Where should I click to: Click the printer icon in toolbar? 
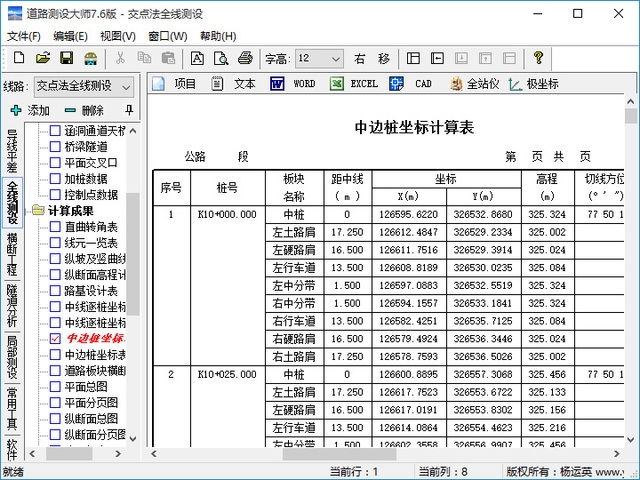[x=244, y=59]
